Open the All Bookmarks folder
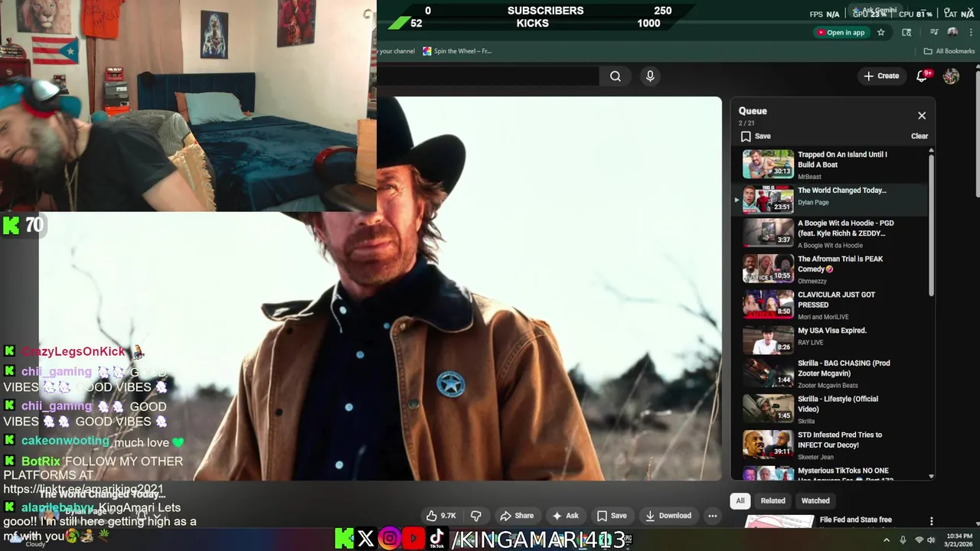Screen dimensions: 980x551 [x=949, y=51]
